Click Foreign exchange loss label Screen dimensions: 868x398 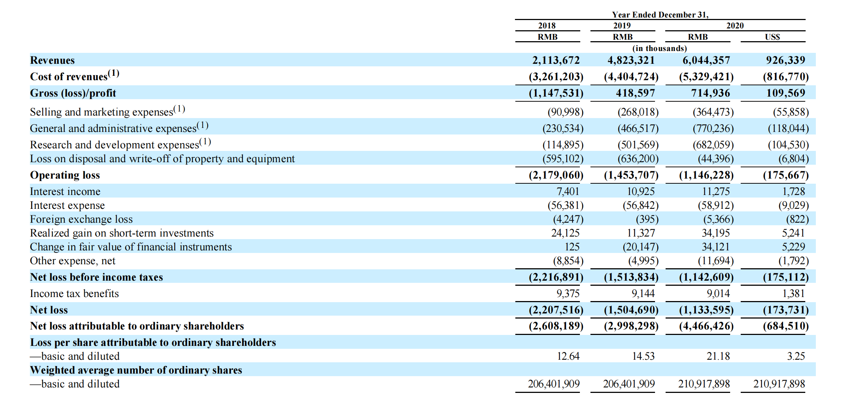pos(81,219)
